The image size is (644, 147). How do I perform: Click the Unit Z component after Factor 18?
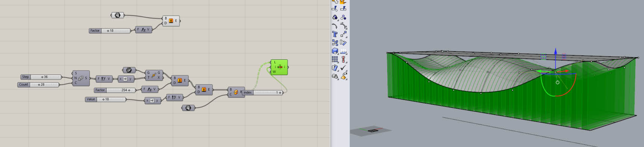pyautogui.click(x=144, y=30)
